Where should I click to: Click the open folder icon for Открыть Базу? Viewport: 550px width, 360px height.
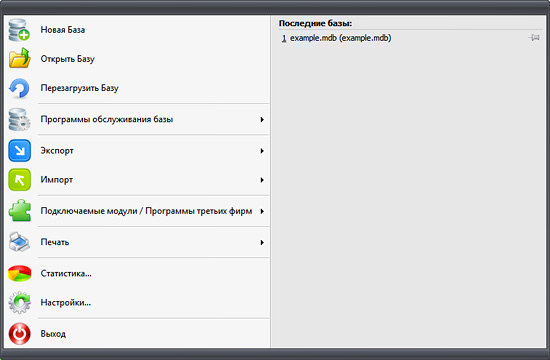pos(19,58)
